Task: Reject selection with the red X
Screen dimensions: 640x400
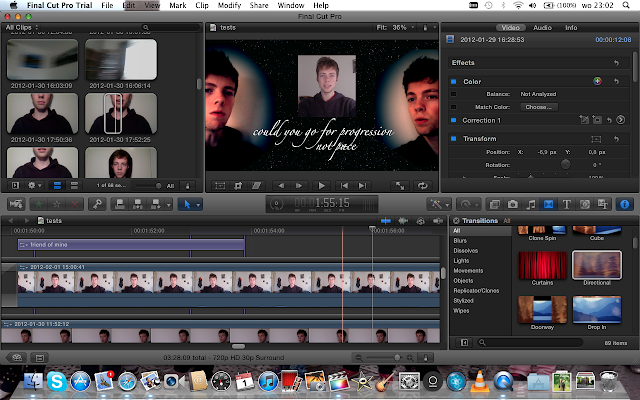Action: (75, 204)
